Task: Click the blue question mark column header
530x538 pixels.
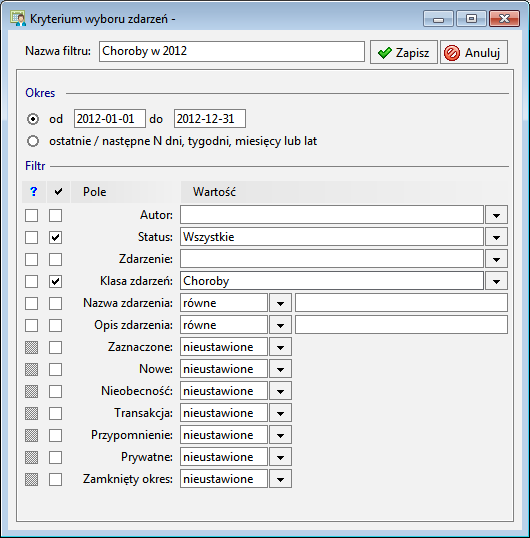Action: [34, 191]
